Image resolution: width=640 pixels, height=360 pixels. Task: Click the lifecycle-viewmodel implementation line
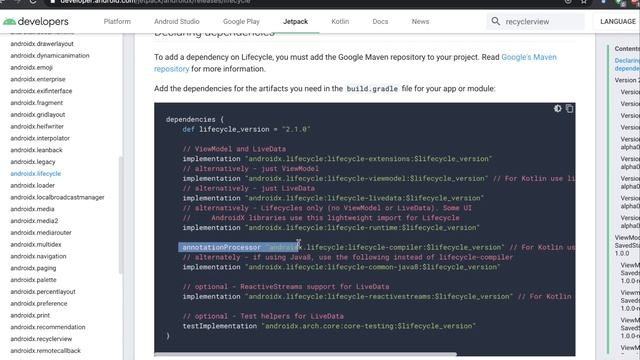point(335,179)
